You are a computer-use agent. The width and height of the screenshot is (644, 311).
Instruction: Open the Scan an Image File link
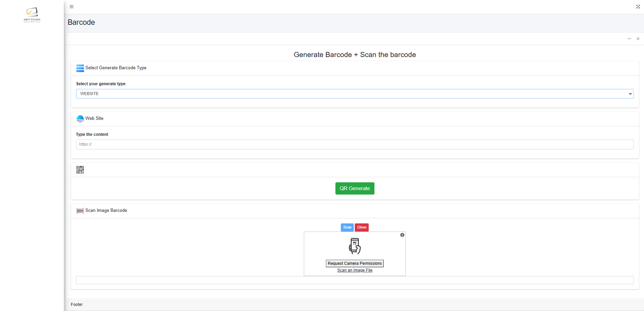[x=354, y=270]
